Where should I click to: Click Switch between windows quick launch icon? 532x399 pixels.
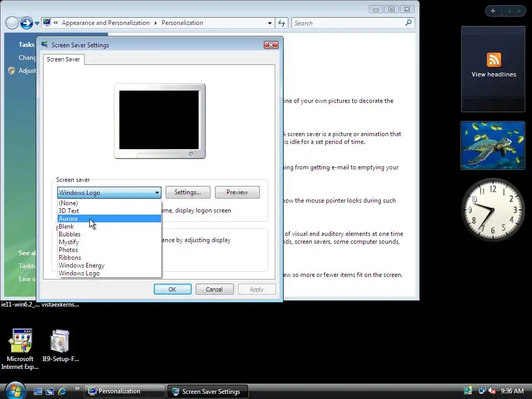point(50,391)
